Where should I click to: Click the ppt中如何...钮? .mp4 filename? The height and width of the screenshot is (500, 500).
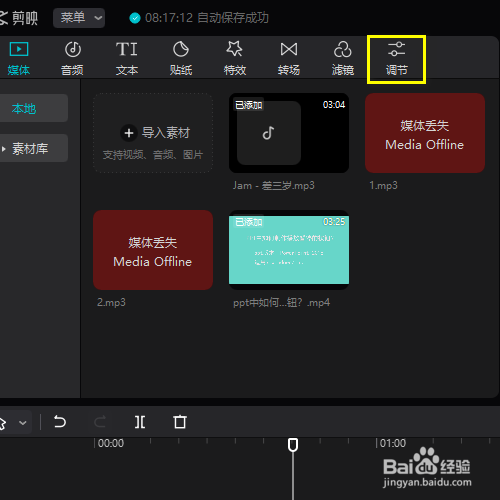click(282, 303)
